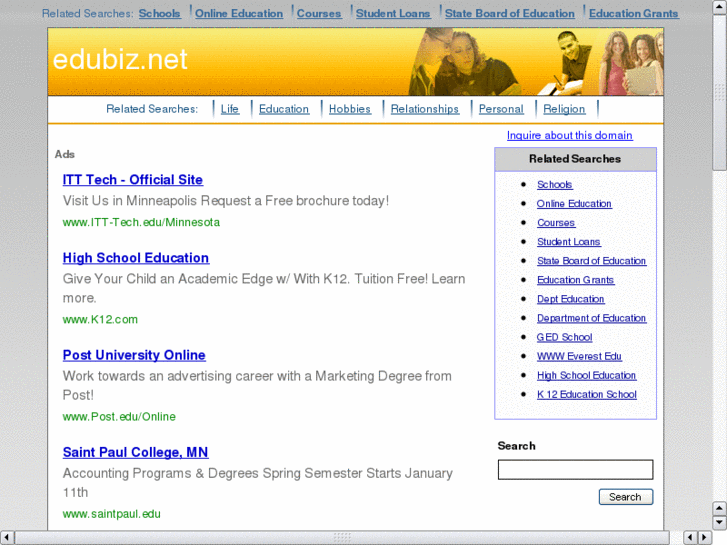Select Hobbies in the category navigation
The width and height of the screenshot is (727, 545).
350,109
